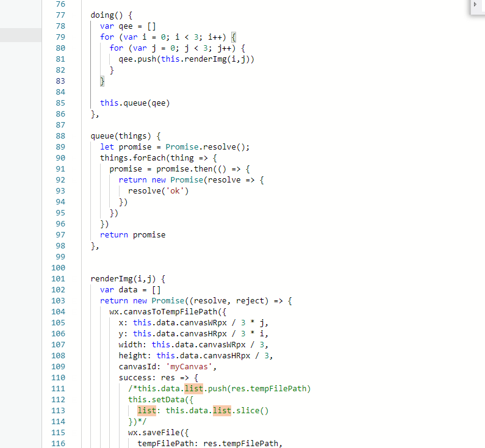Click 'wx.canvasToTempFilePath({' call
485x448 pixels.
168,312
